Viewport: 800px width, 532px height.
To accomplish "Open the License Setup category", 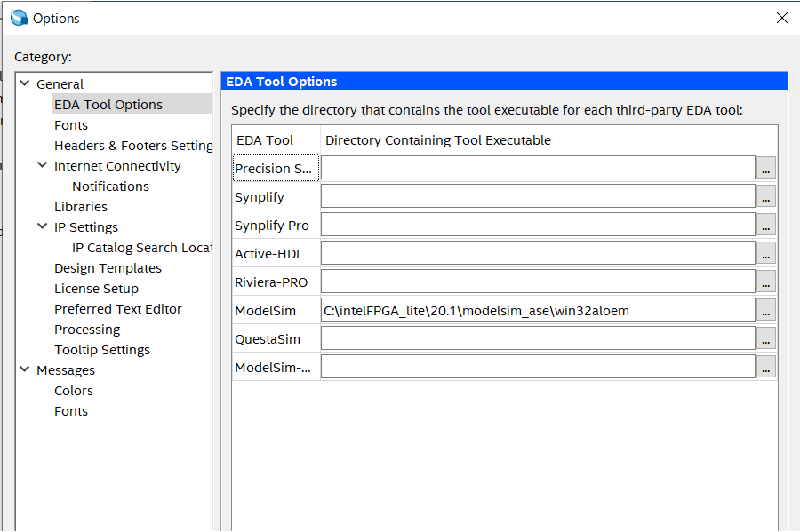I will (96, 289).
